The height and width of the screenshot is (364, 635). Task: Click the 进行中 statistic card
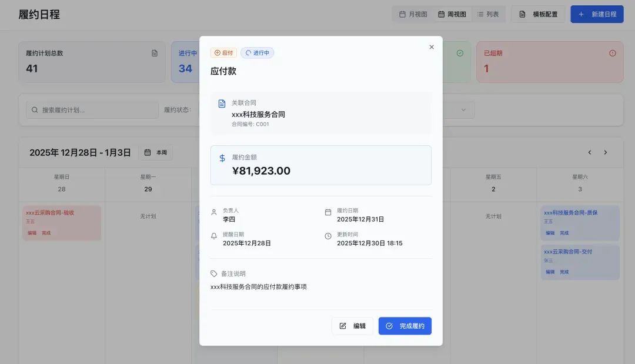[x=185, y=62]
